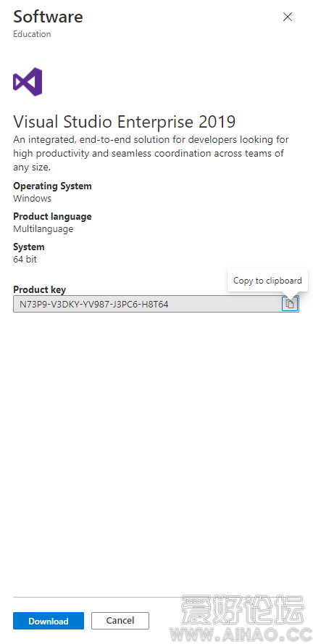Cancel the software download panel
The height and width of the screenshot is (644, 313).
(120, 621)
